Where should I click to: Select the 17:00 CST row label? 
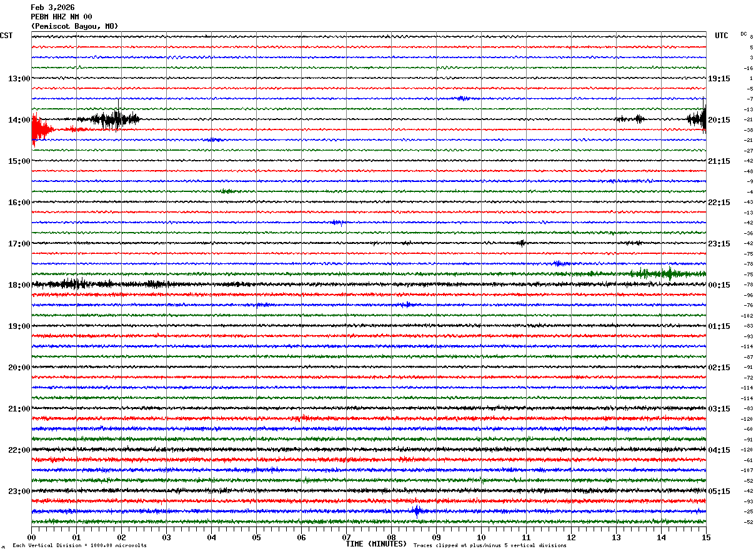(x=19, y=244)
